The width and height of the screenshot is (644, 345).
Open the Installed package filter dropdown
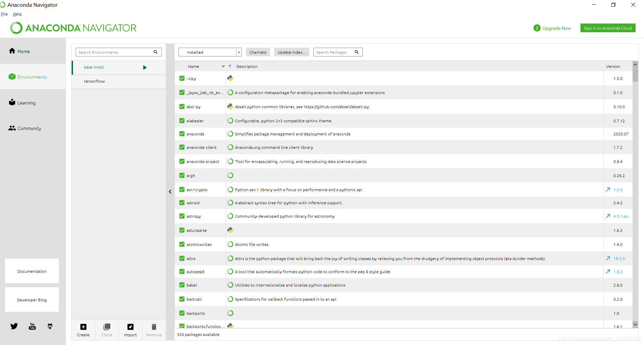[210, 52]
